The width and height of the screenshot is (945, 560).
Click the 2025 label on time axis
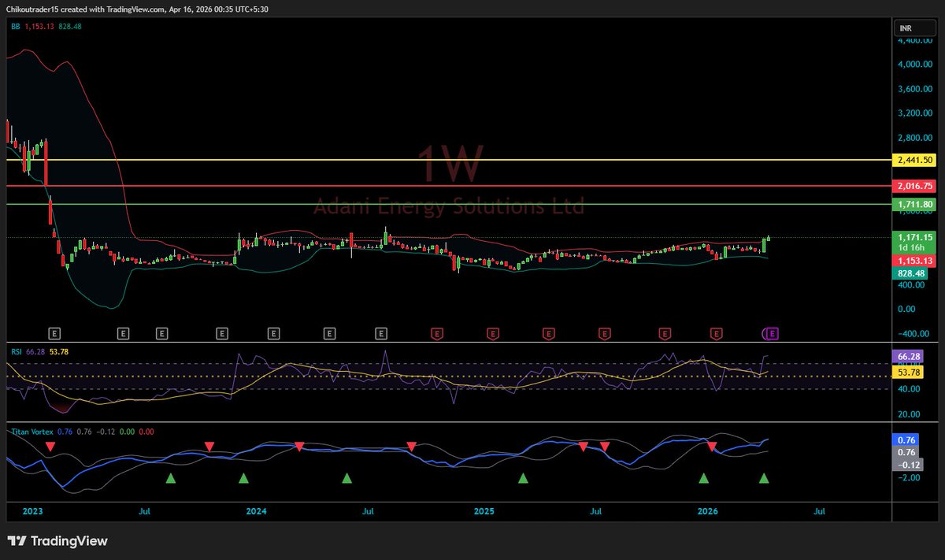point(484,511)
